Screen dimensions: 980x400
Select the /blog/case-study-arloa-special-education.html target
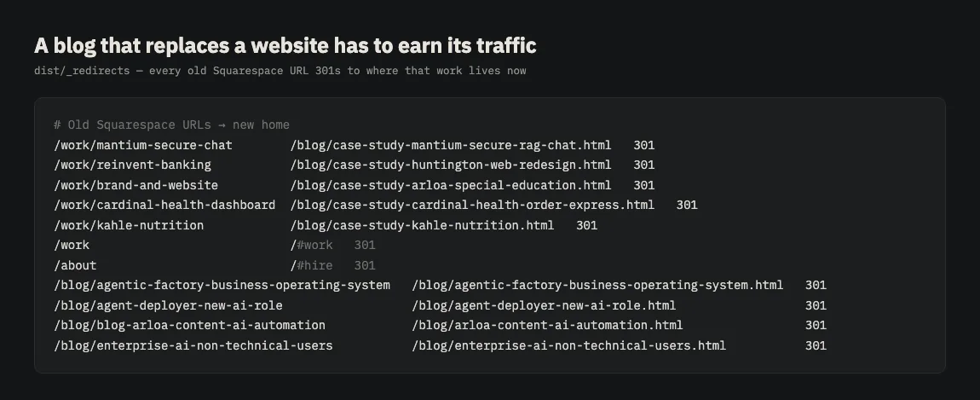451,185
